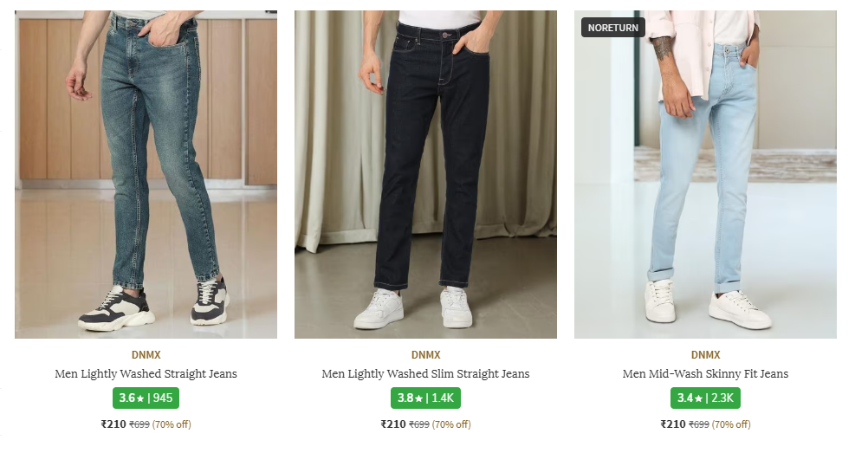This screenshot has height=453, width=868.
Task: Open the blue-green straight jeans product image
Action: click(146, 173)
